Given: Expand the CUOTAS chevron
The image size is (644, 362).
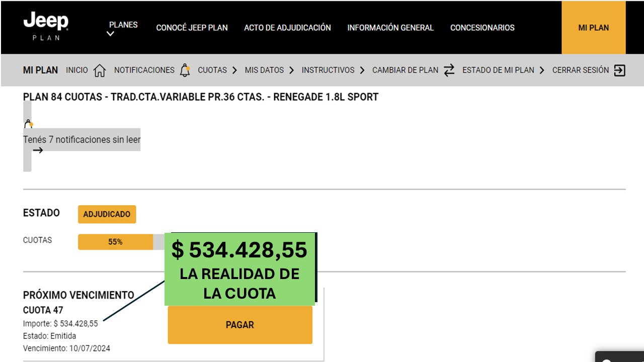Looking at the screenshot, I should [x=234, y=70].
